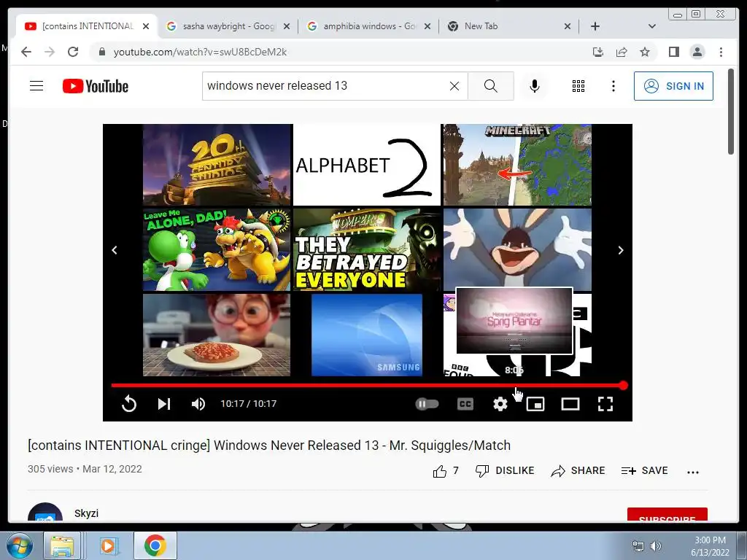Open the video settings gear

click(500, 404)
